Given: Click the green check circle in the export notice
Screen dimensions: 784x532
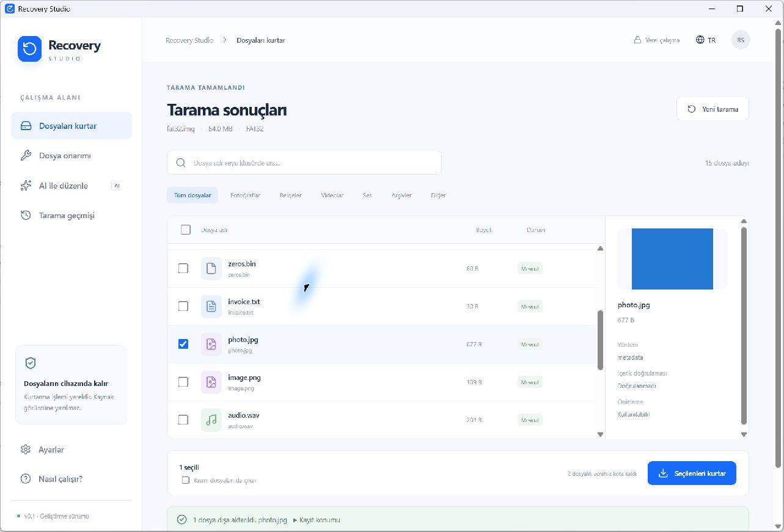Looking at the screenshot, I should tap(181, 520).
